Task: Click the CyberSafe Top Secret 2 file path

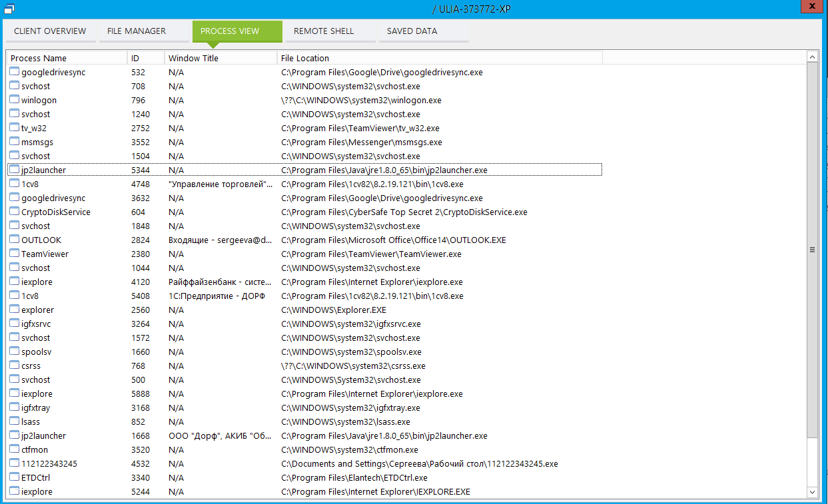Action: pyautogui.click(x=404, y=212)
